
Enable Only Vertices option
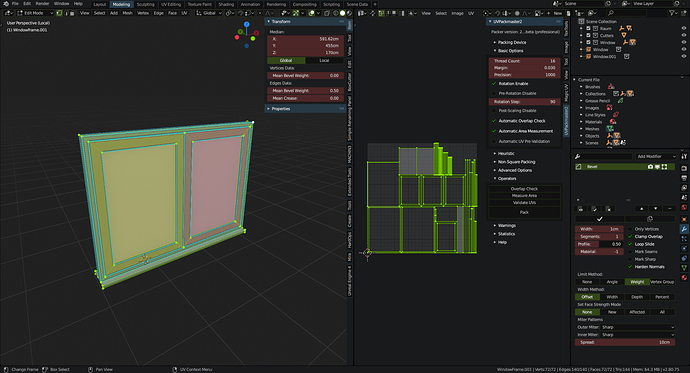631,229
